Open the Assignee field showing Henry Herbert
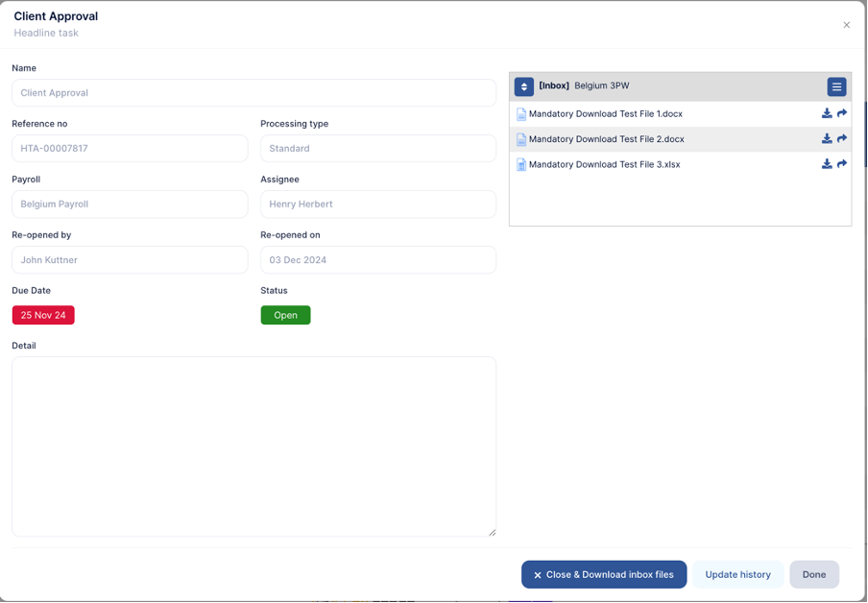The height and width of the screenshot is (603, 868). point(377,204)
